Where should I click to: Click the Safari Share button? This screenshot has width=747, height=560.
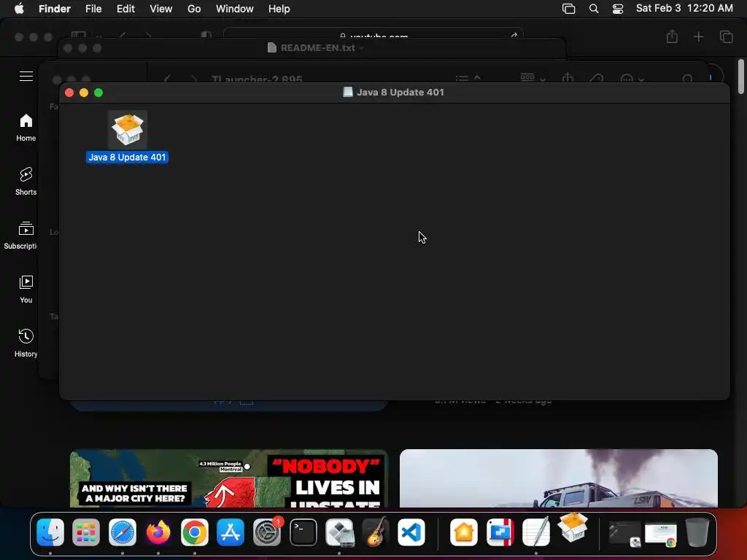pos(672,36)
